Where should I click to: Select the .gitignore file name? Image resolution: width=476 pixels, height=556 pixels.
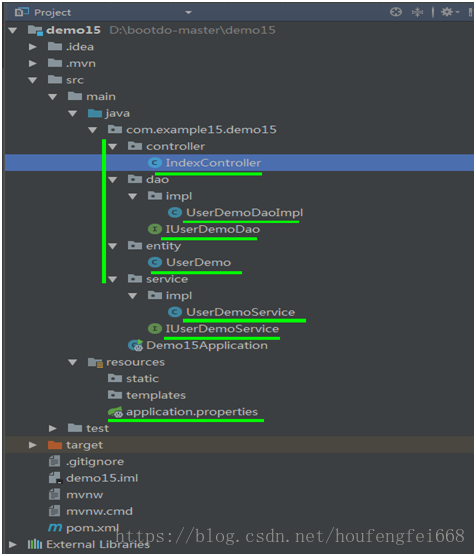pos(95,462)
